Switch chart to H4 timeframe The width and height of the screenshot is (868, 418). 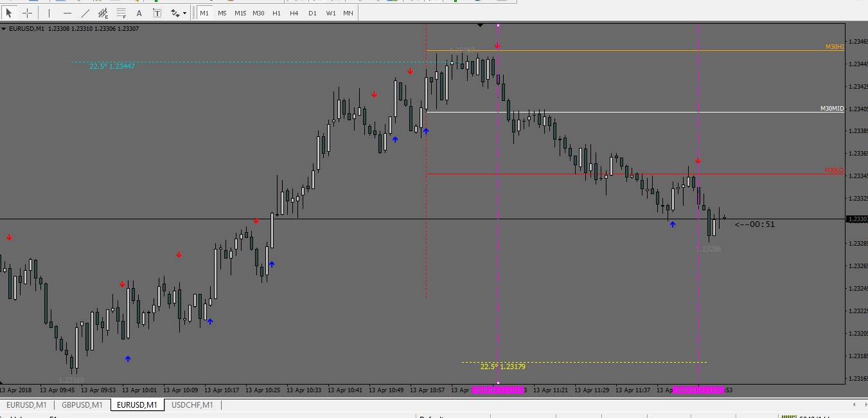coord(294,13)
